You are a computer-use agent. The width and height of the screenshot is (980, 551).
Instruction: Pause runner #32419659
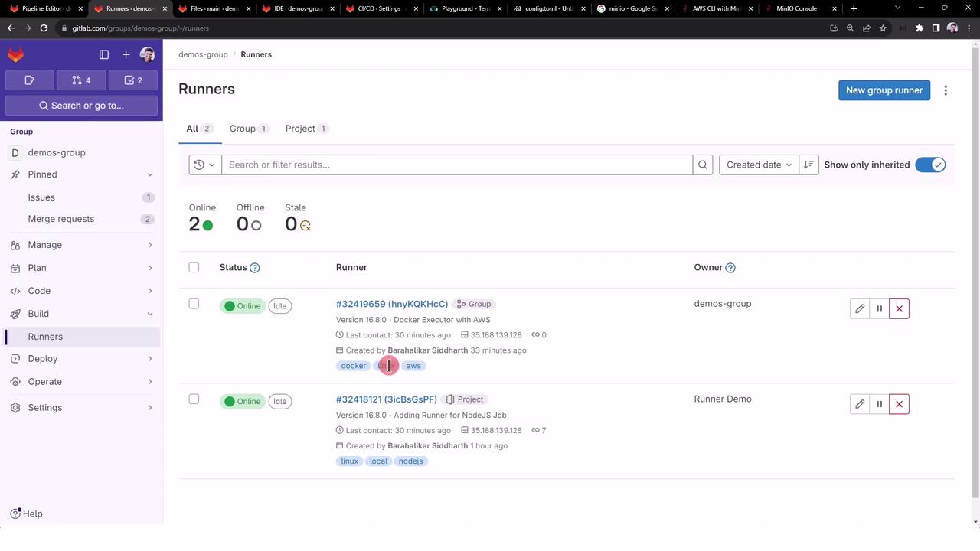click(x=879, y=308)
